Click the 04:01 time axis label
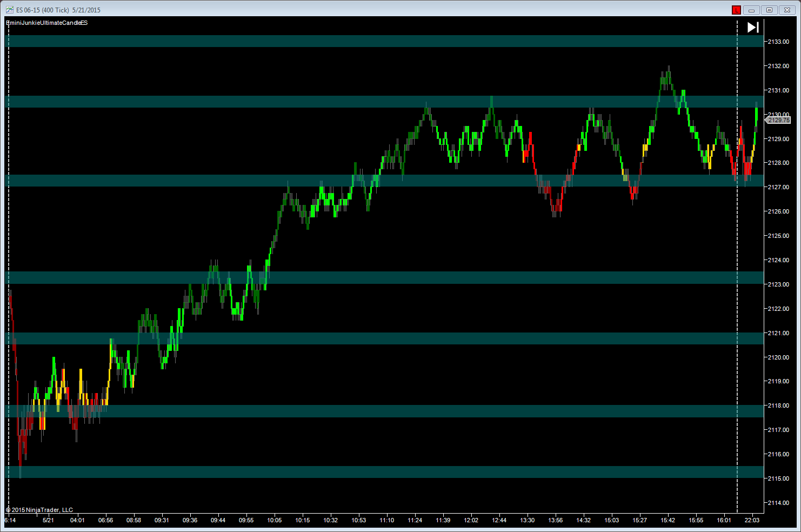Viewport: 801px width, 532px height. click(77, 520)
